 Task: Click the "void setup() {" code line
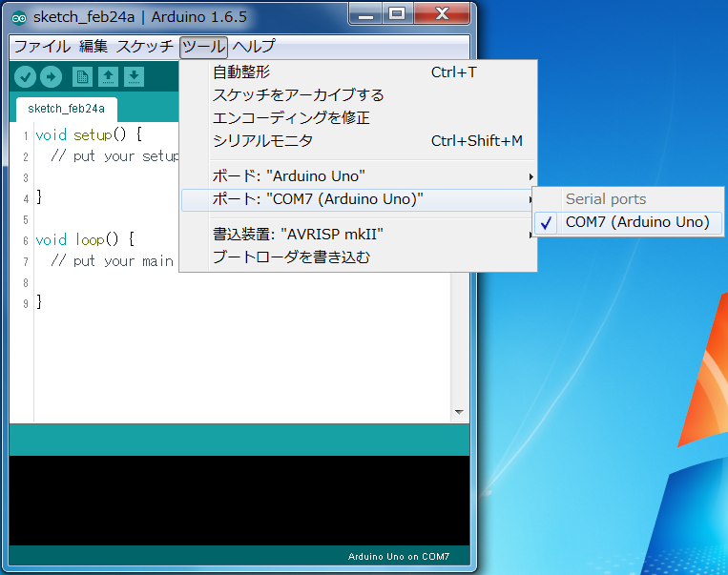(x=89, y=135)
